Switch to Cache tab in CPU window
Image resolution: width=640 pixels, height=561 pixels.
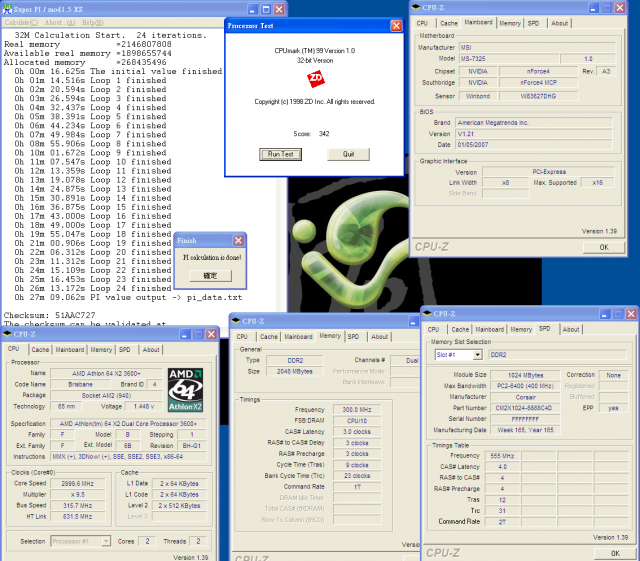[40, 350]
